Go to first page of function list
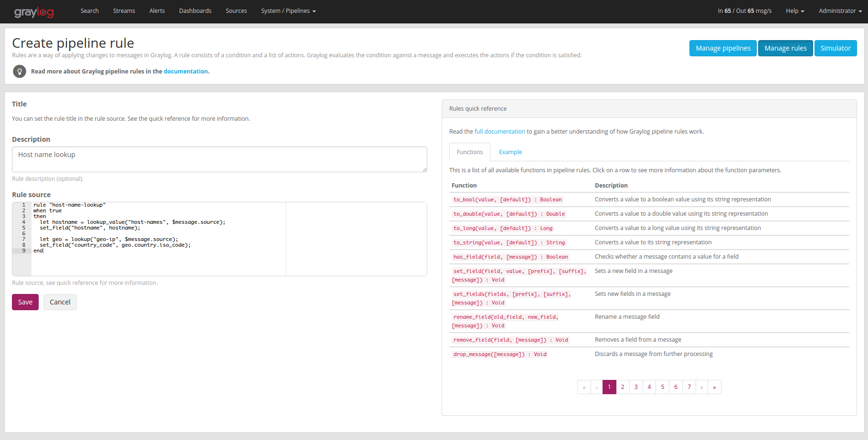 (584, 387)
